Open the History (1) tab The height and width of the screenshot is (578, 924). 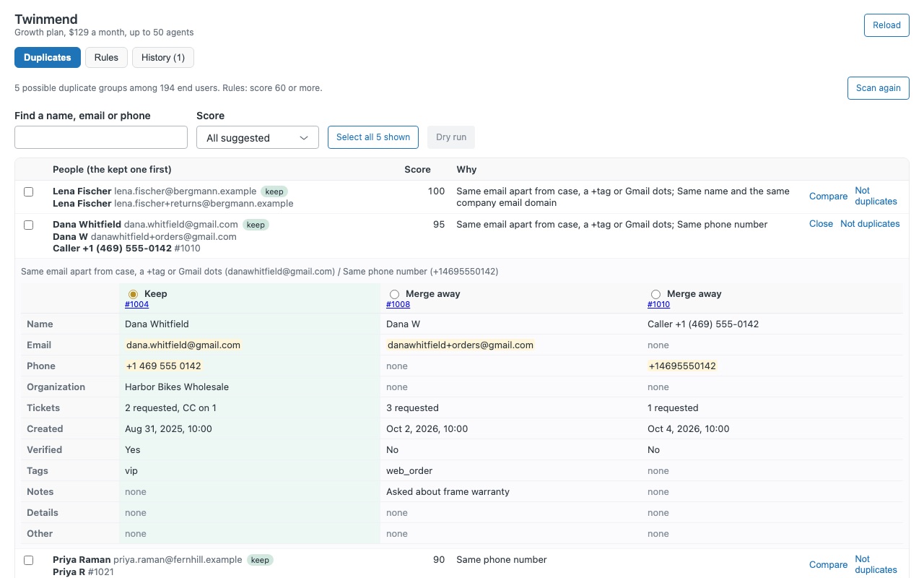click(x=163, y=58)
